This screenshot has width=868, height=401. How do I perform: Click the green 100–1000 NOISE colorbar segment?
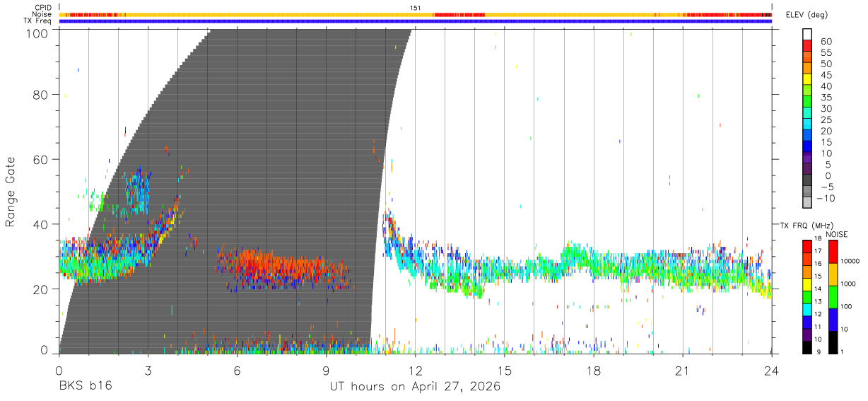833,296
